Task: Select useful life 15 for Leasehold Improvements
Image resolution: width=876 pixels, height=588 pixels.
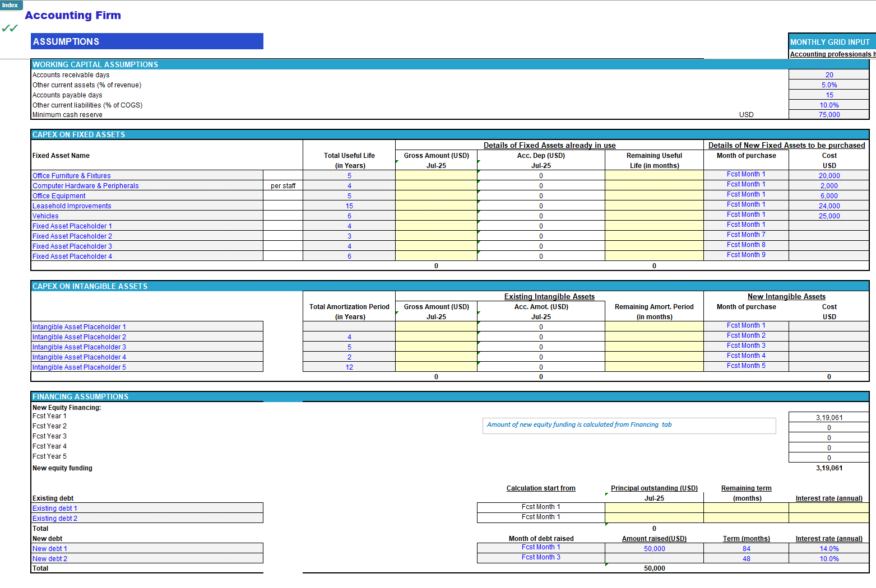Action: pos(349,206)
